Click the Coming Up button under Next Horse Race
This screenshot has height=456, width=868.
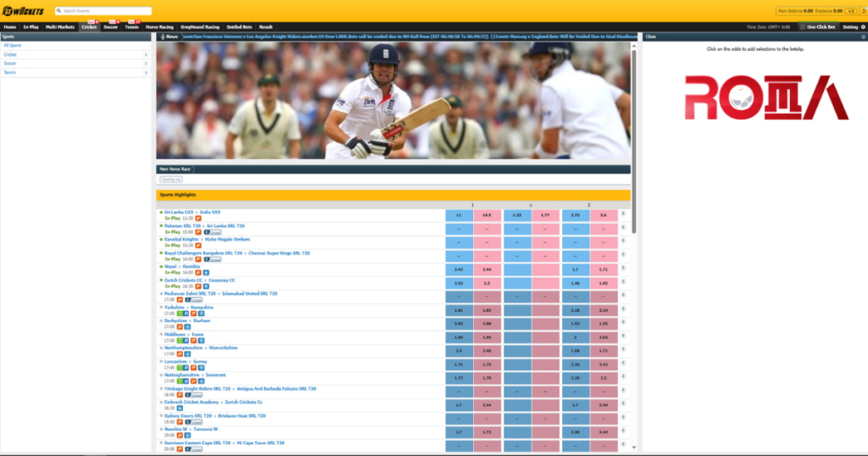171,180
